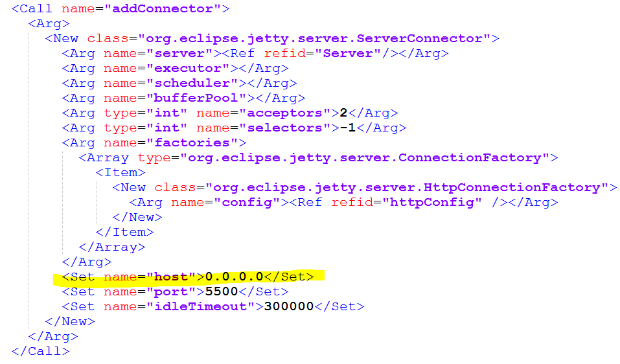Image resolution: width=620 pixels, height=364 pixels.
Task: Click the closing Item tag
Action: tap(124, 232)
